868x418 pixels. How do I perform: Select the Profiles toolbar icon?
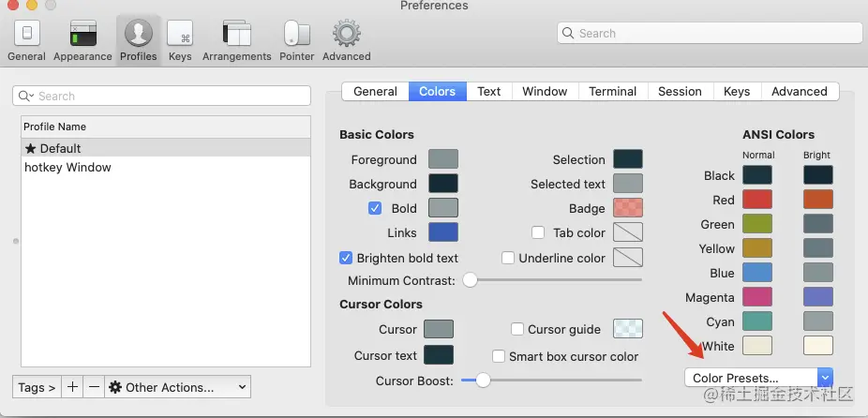point(139,33)
